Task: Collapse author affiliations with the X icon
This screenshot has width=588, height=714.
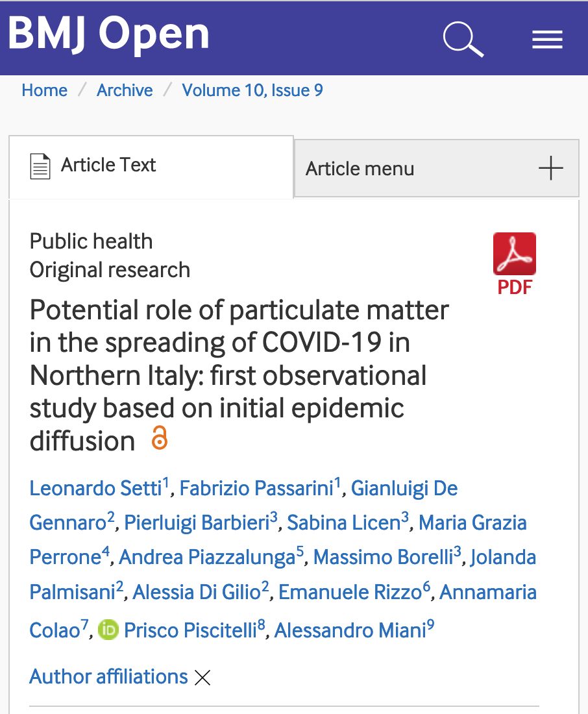Action: click(x=202, y=678)
